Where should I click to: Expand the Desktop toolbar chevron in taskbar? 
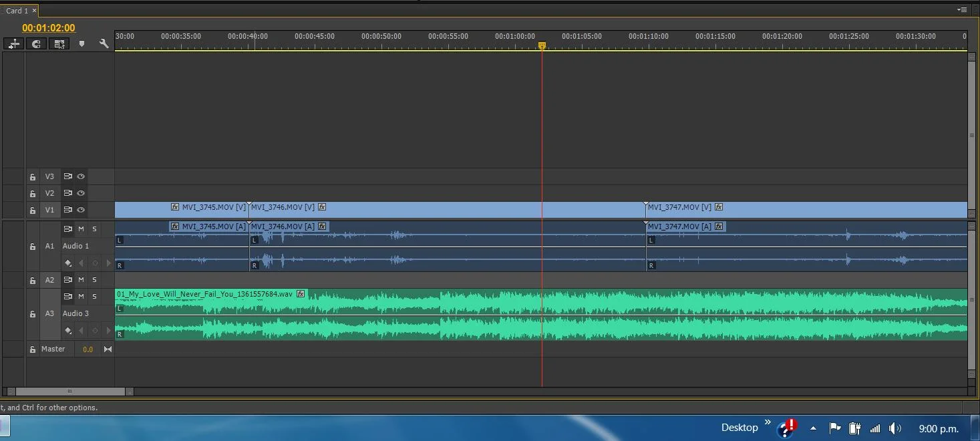768,422
